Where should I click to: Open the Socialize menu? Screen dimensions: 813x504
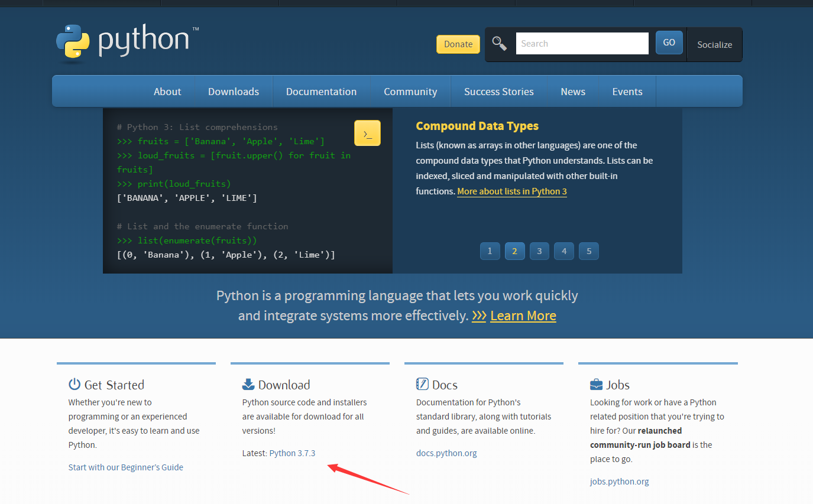coord(714,45)
